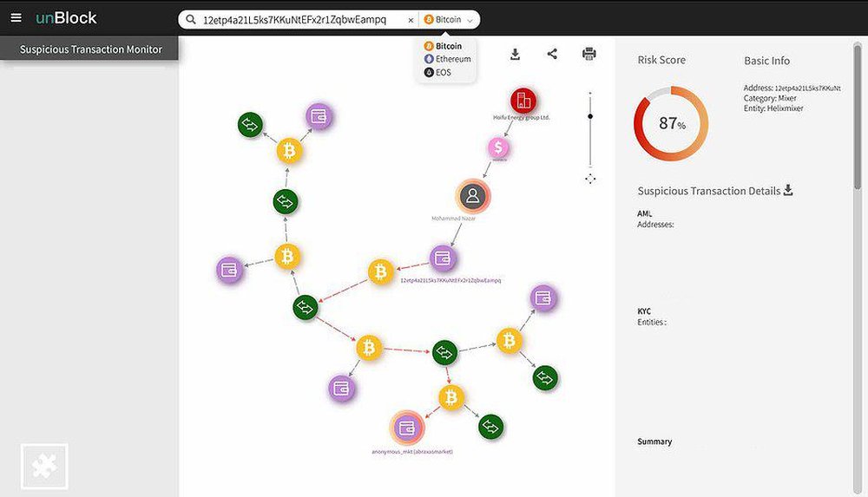Screen dimensions: 868x497
Task: Click the Category: Mixer text
Action: click(x=770, y=98)
